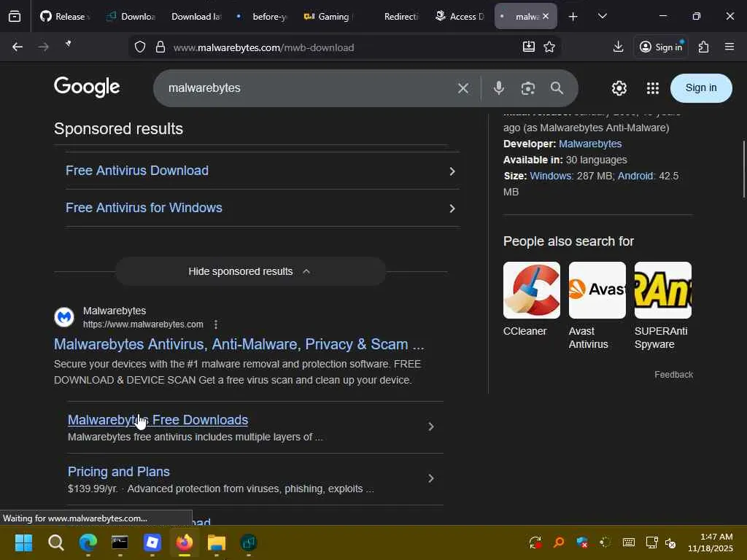Open the tracking protection shield icon
Screen dimensions: 747x560
[x=139, y=47]
